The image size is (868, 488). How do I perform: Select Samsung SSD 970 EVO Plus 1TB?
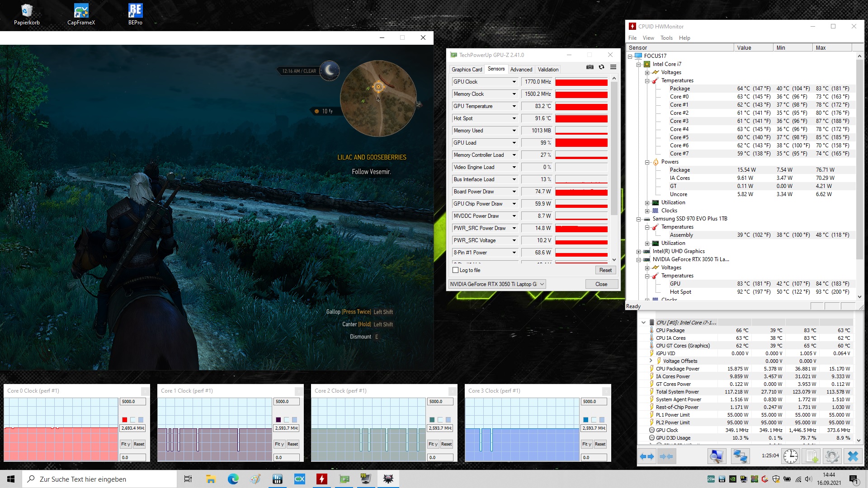689,219
